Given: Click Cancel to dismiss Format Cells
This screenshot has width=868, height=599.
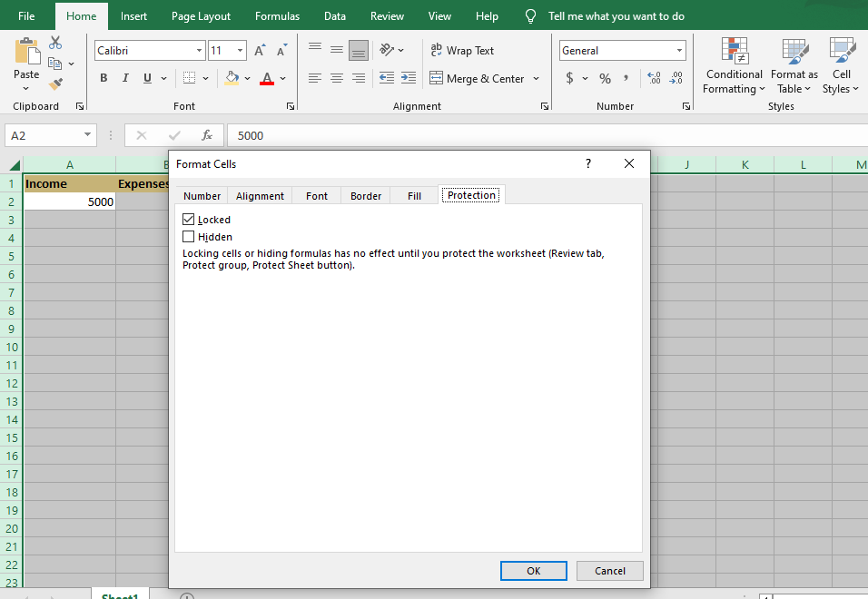Looking at the screenshot, I should click(609, 571).
